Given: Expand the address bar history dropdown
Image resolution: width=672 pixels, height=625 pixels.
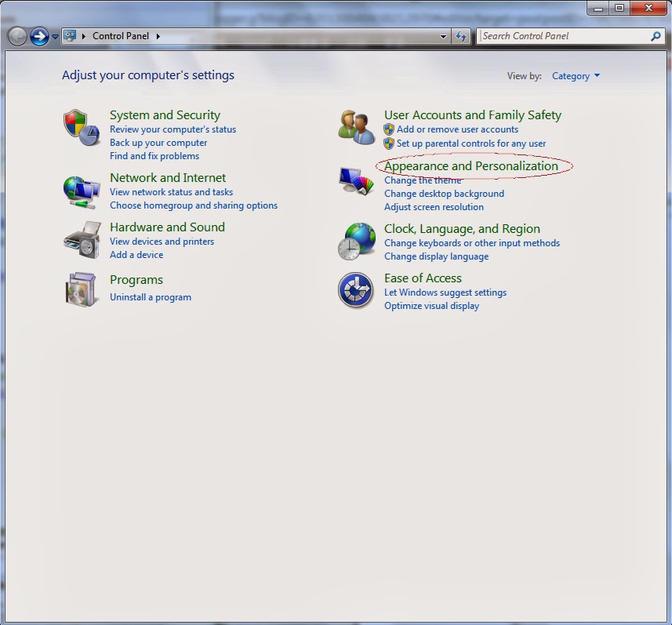Looking at the screenshot, I should [443, 36].
